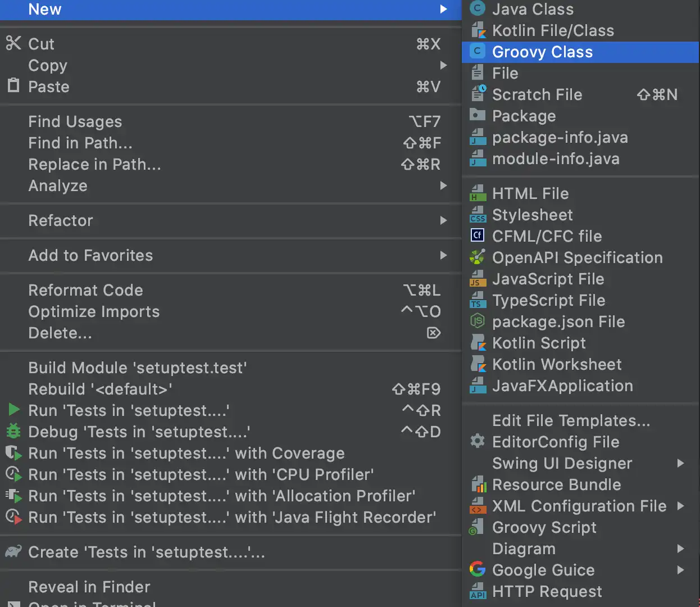Click the Run with Coverage shield icon

pos(13,453)
